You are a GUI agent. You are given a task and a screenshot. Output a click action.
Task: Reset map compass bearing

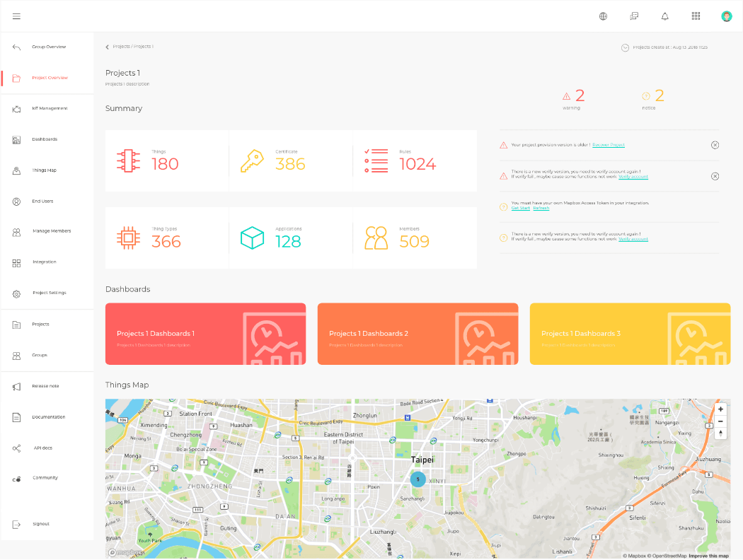720,433
